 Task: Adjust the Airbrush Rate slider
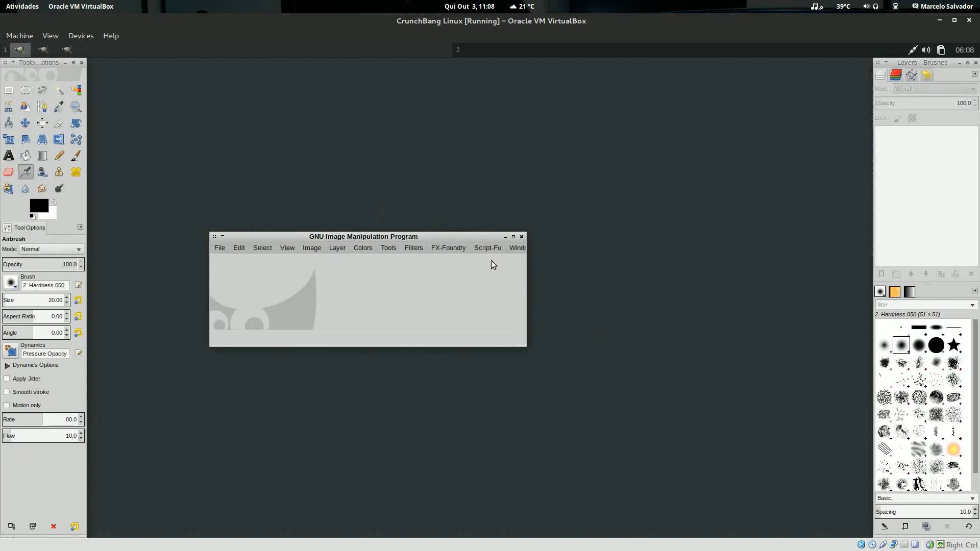40,419
